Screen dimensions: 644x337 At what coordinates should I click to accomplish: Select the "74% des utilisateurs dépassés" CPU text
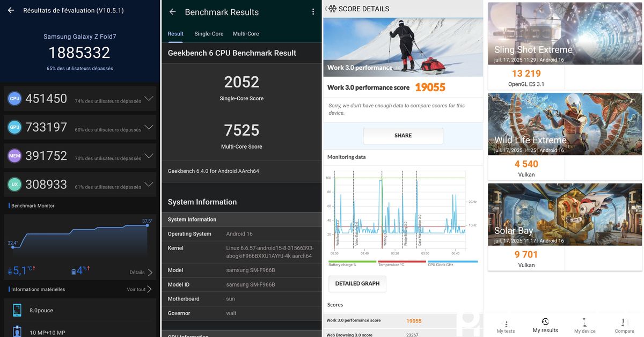108,101
